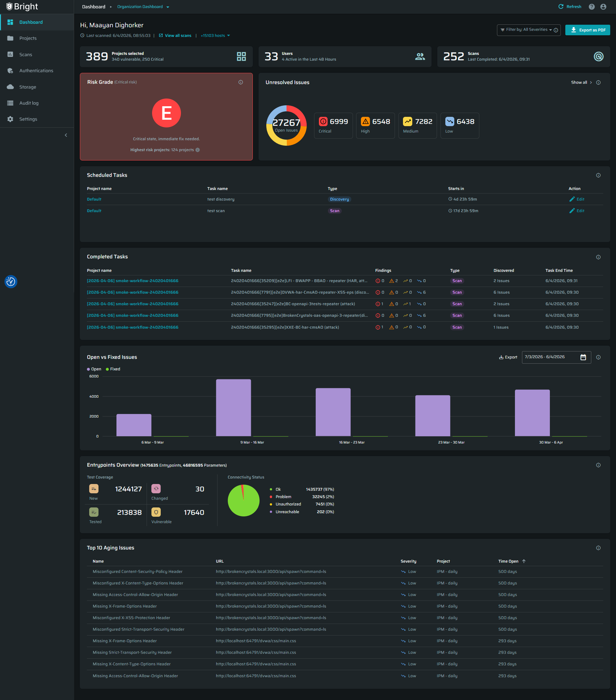Click the Export as PDF button
The height and width of the screenshot is (700, 616).
pyautogui.click(x=587, y=30)
